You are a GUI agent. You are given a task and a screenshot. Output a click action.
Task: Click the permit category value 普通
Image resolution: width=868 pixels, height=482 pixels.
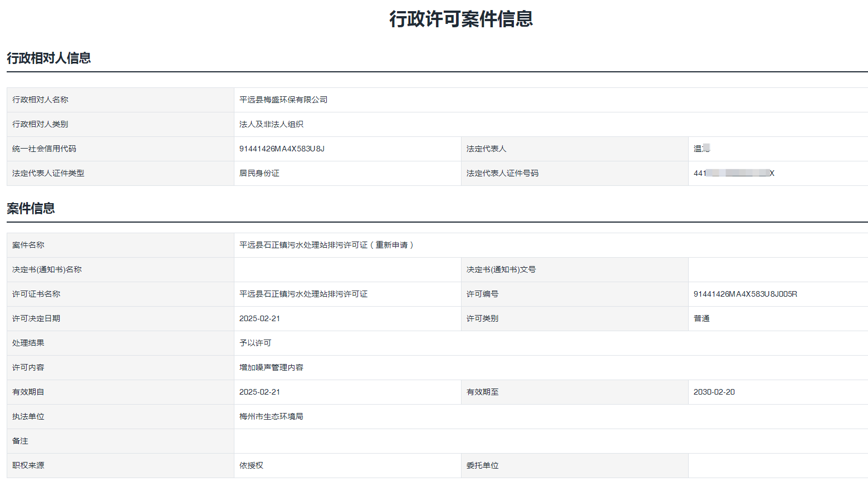702,318
